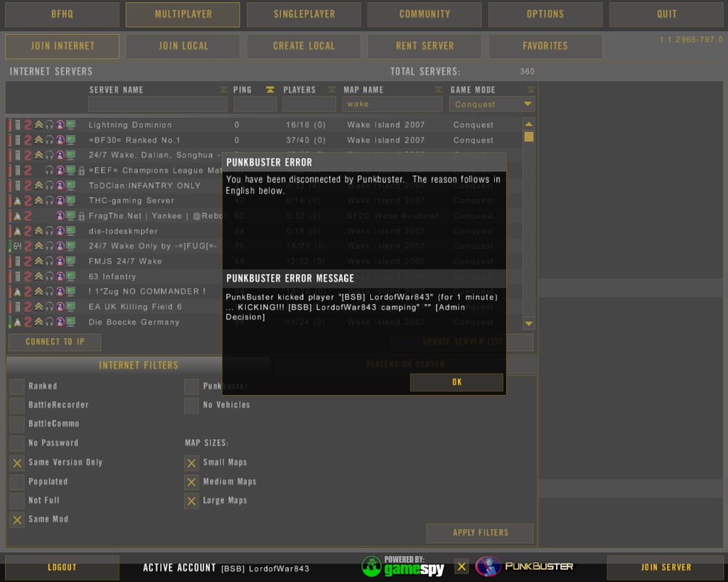Go to the Options tab
This screenshot has width=728, height=582.
545,14
